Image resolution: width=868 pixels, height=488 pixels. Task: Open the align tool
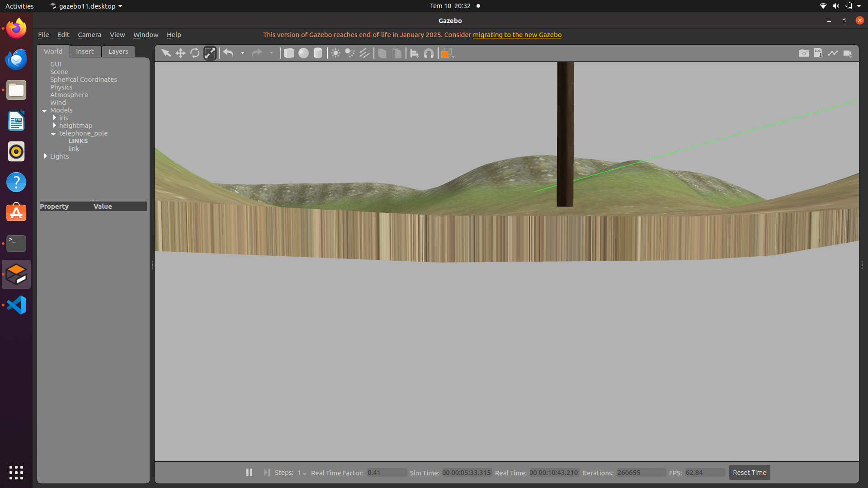pos(414,53)
